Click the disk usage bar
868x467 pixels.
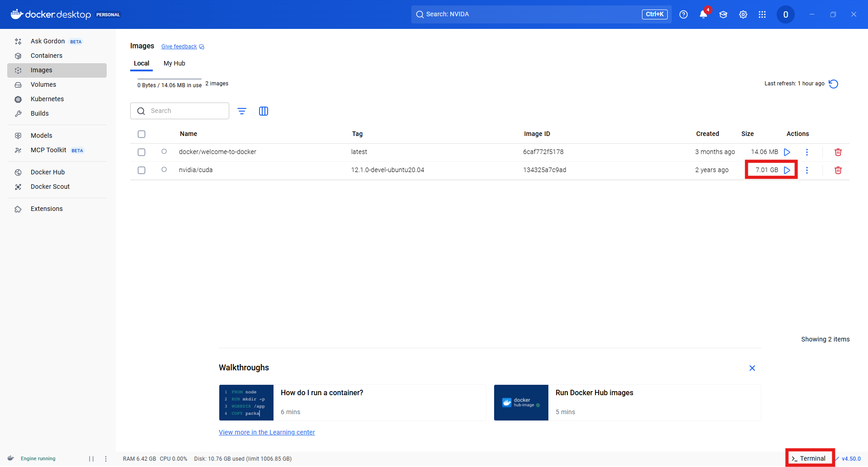pos(170,79)
